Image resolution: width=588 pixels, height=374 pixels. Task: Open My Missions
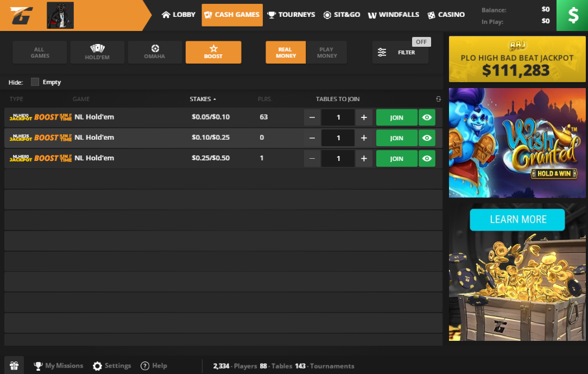(x=58, y=366)
